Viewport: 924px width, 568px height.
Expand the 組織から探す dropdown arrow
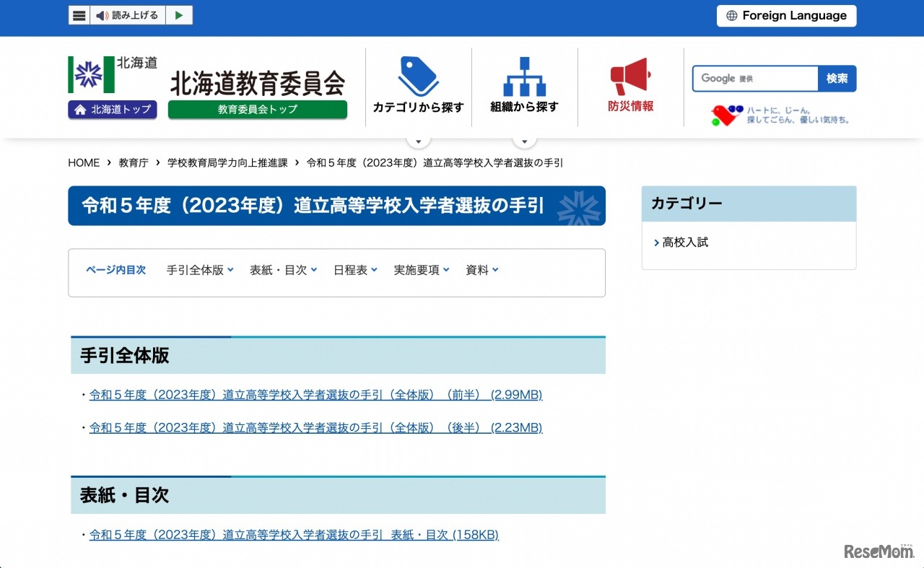tap(525, 141)
